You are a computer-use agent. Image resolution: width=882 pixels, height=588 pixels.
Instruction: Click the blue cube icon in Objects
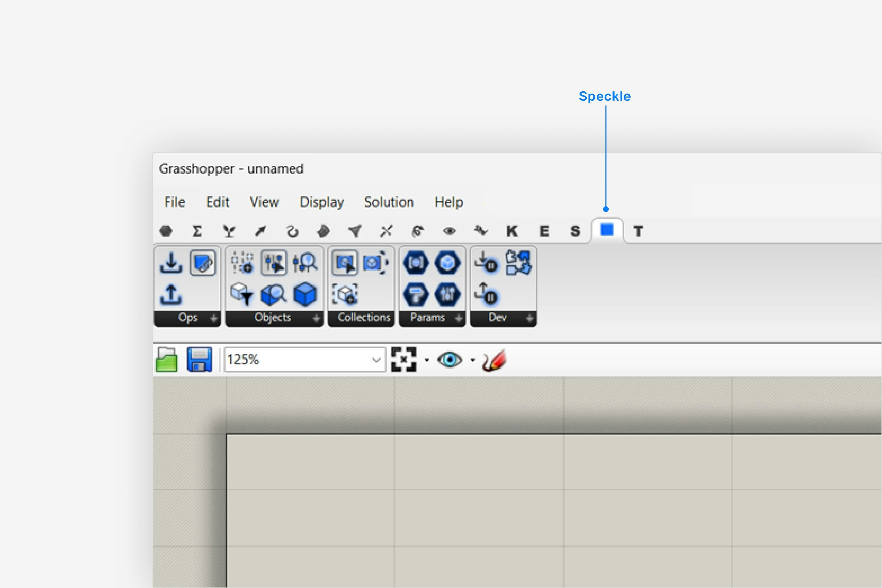(x=305, y=294)
